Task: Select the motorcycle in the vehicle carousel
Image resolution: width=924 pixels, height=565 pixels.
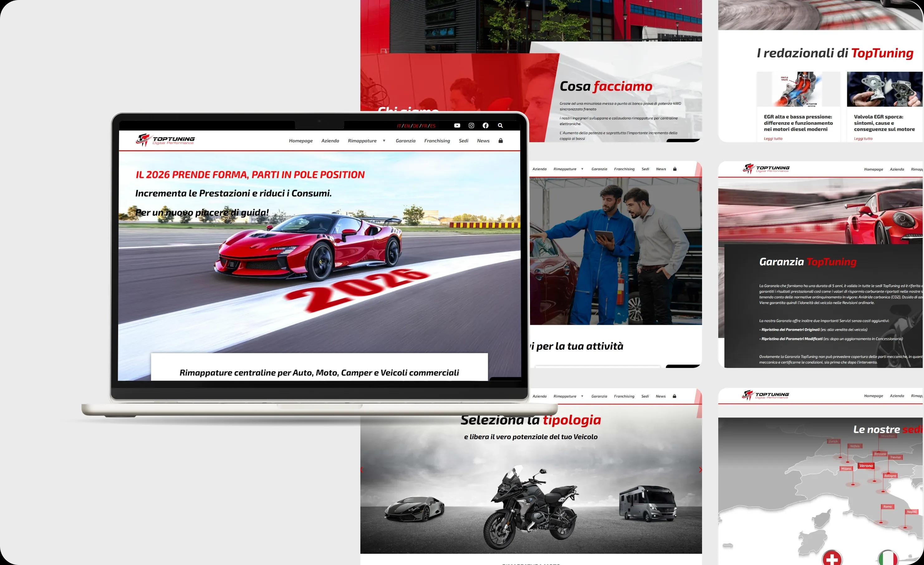Action: click(532, 508)
